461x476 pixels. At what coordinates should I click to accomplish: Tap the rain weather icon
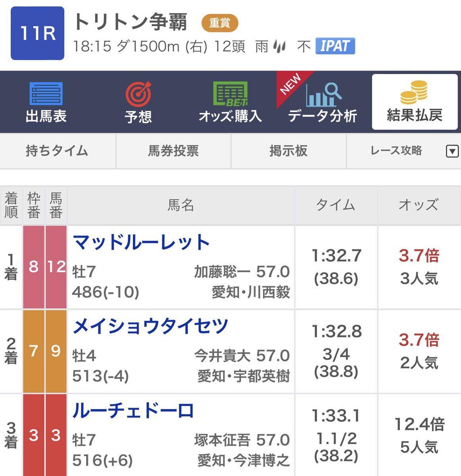point(280,47)
